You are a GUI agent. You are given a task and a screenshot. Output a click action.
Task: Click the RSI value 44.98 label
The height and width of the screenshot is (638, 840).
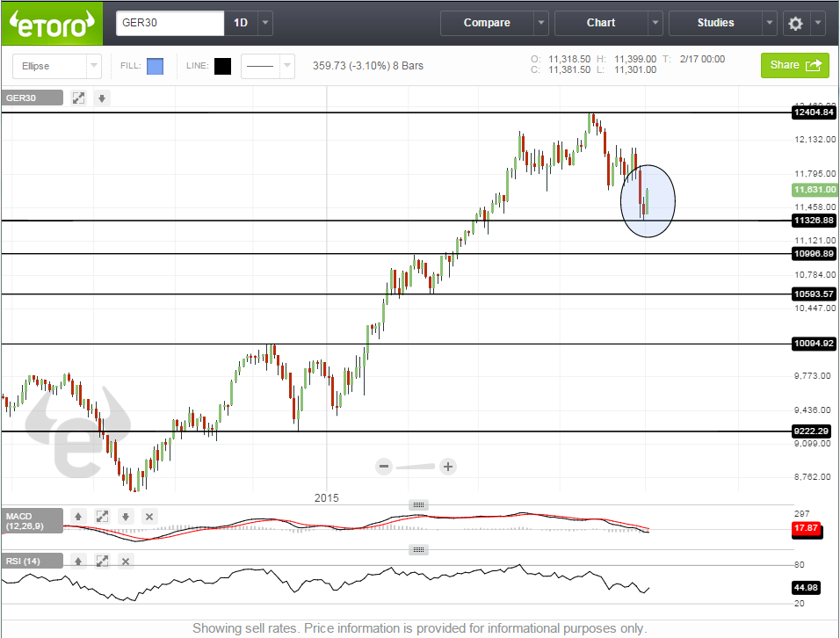coord(807,588)
